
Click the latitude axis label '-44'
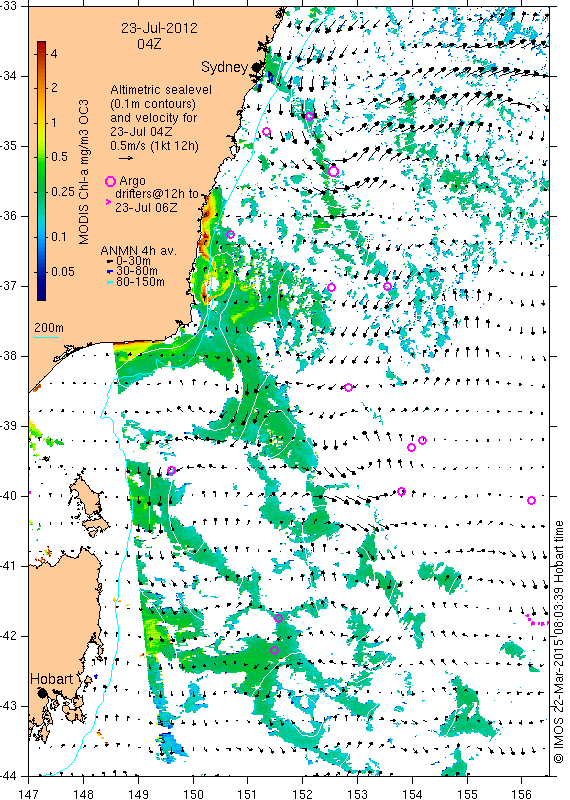click(x=9, y=776)
